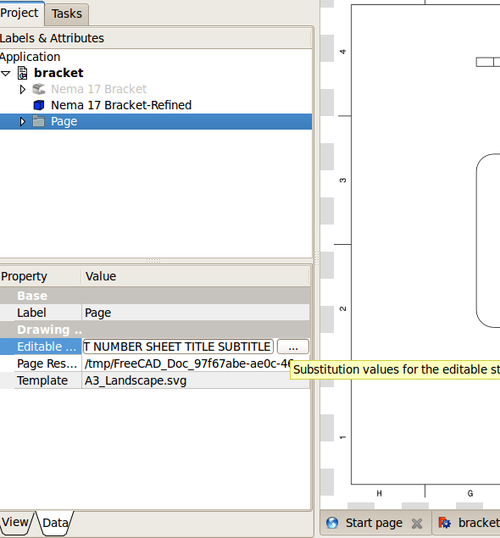500x538 pixels.
Task: Click the Editable texts input field
Action: [x=178, y=347]
